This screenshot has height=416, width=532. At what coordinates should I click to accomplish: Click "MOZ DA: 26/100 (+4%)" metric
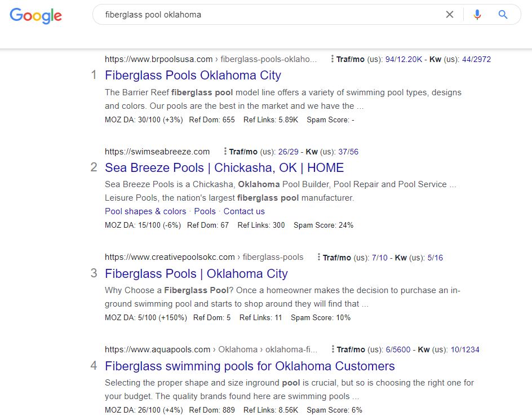[x=144, y=410]
